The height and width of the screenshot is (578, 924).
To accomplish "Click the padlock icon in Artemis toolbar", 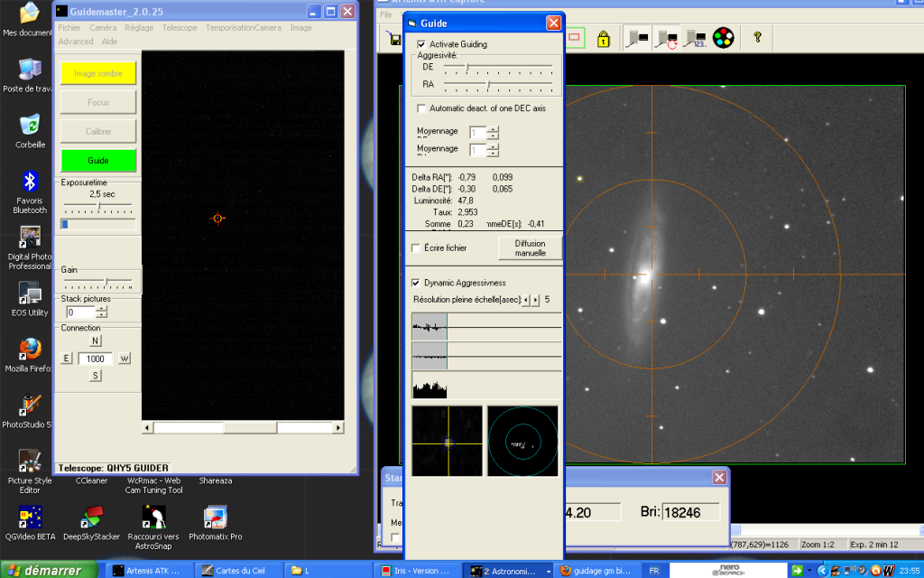I will point(604,38).
